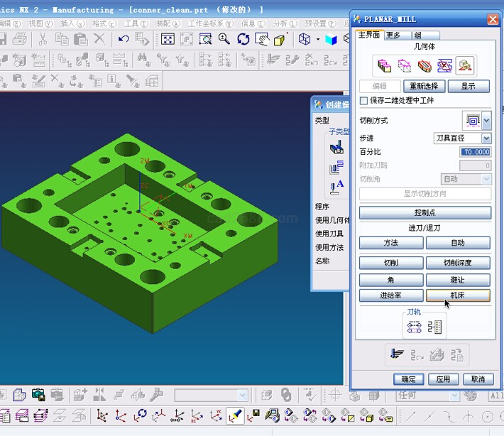The height and width of the screenshot is (436, 504).
Task: Switch to the 更多 tab
Action: (393, 35)
